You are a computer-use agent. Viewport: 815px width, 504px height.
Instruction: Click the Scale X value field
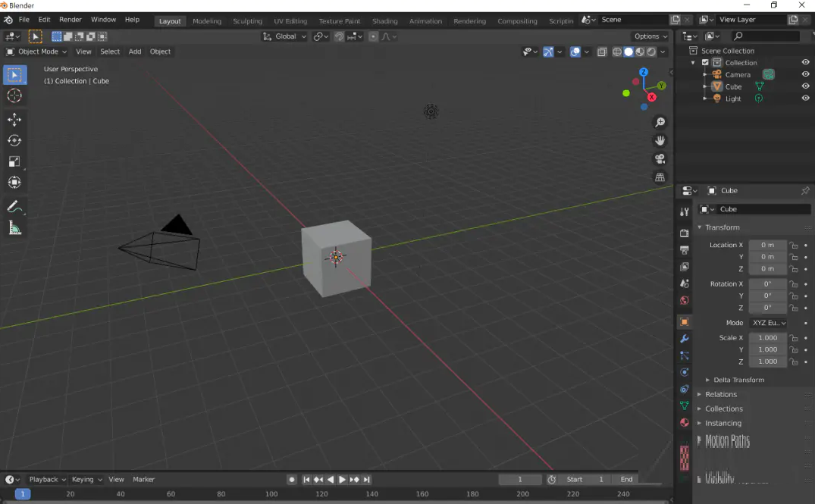(768, 338)
